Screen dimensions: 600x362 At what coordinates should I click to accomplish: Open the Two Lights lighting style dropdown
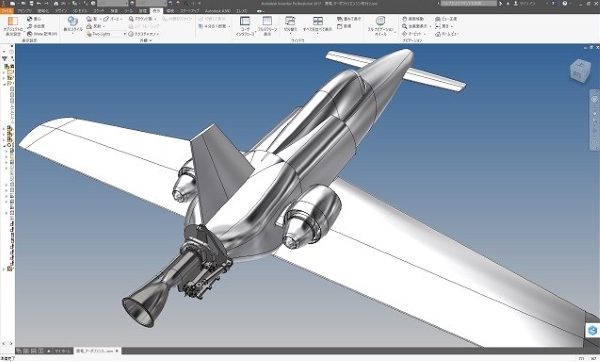point(106,34)
